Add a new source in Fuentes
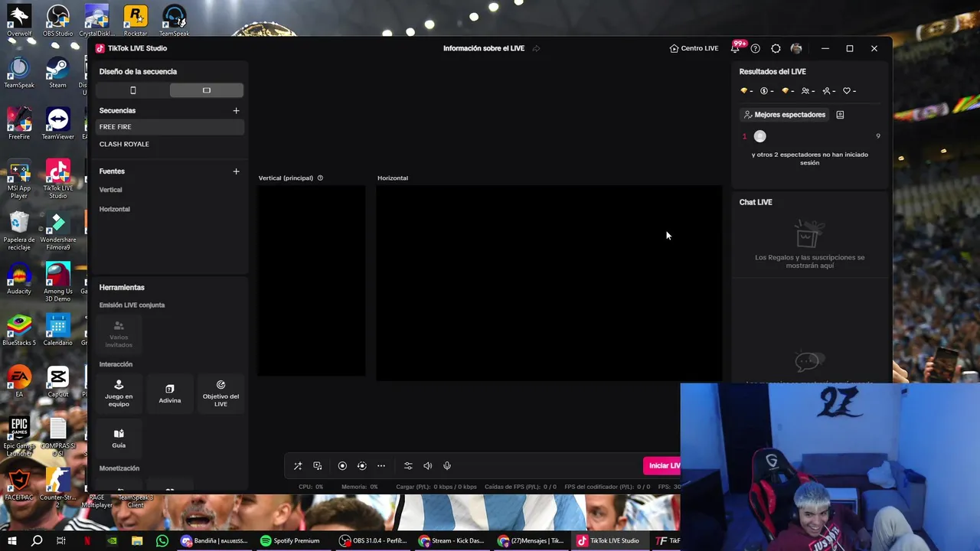This screenshot has height=551, width=980. [x=236, y=171]
